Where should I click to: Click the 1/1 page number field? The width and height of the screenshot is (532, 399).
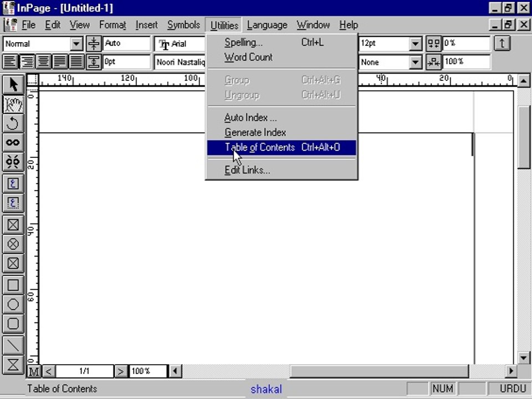point(84,371)
